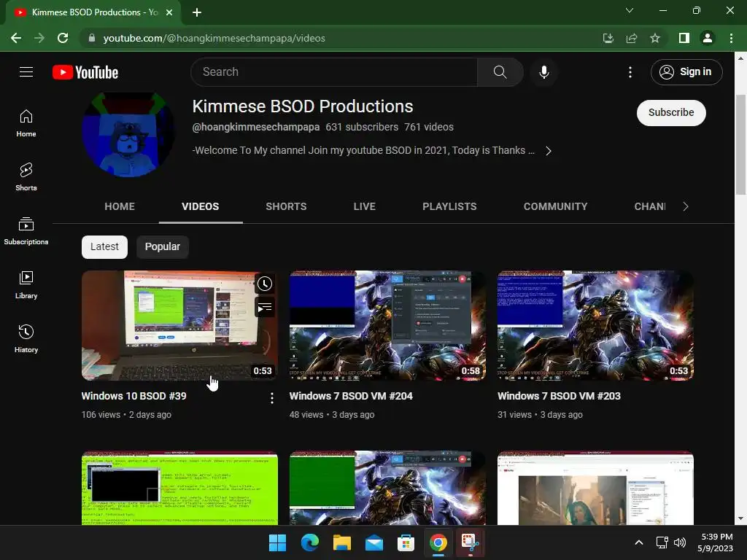The height and width of the screenshot is (560, 747).
Task: Open Windows 7 BSOD VM #204 title
Action: (351, 396)
